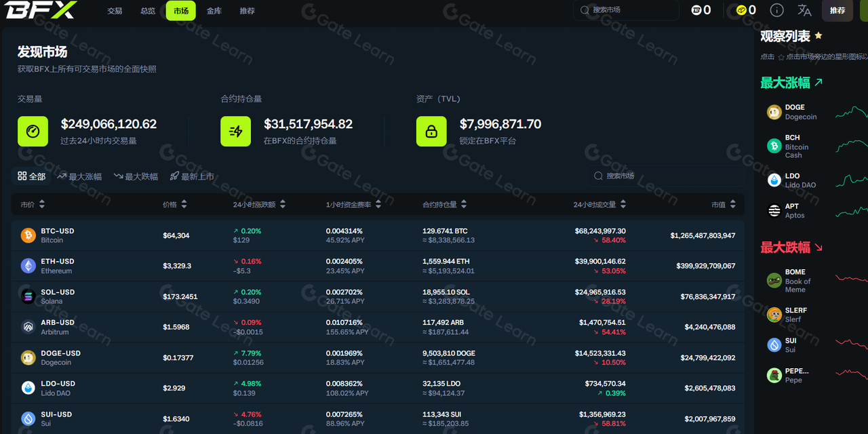
Task: Click the Ethereum icon in ETH-USD row
Action: 28,265
